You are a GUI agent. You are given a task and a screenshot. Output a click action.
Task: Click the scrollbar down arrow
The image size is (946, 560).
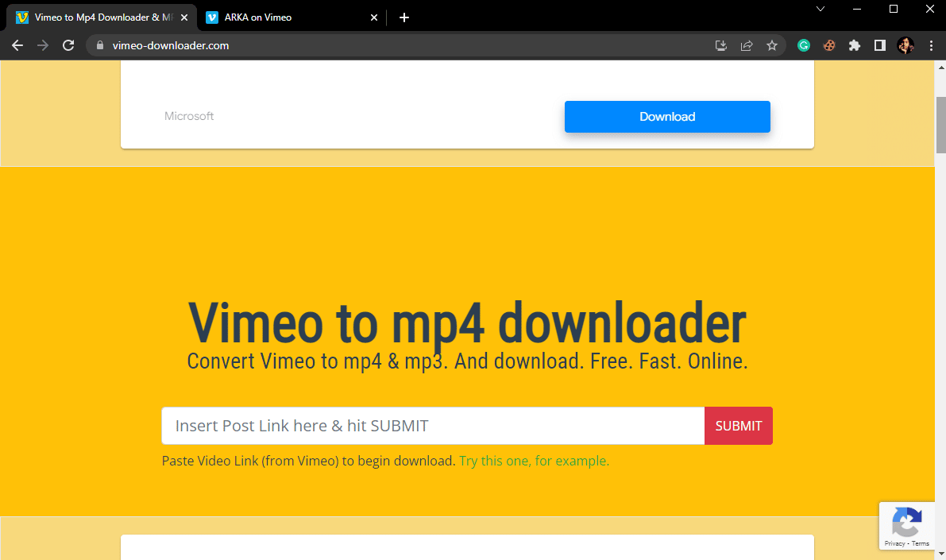(940, 554)
